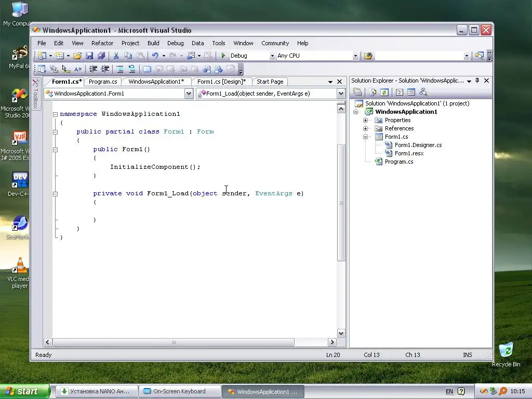
Task: Start debugging with the green play icon
Action: pyautogui.click(x=223, y=56)
